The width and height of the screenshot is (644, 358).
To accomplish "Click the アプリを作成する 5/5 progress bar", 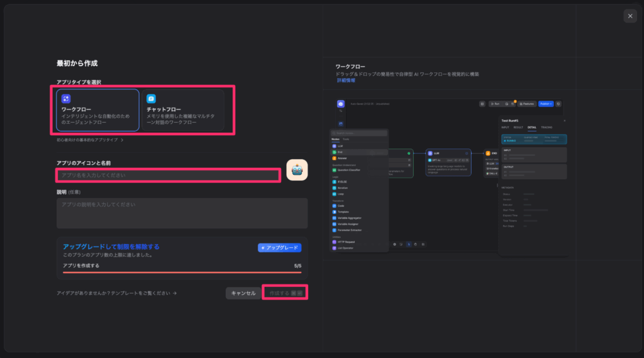I will click(x=182, y=272).
